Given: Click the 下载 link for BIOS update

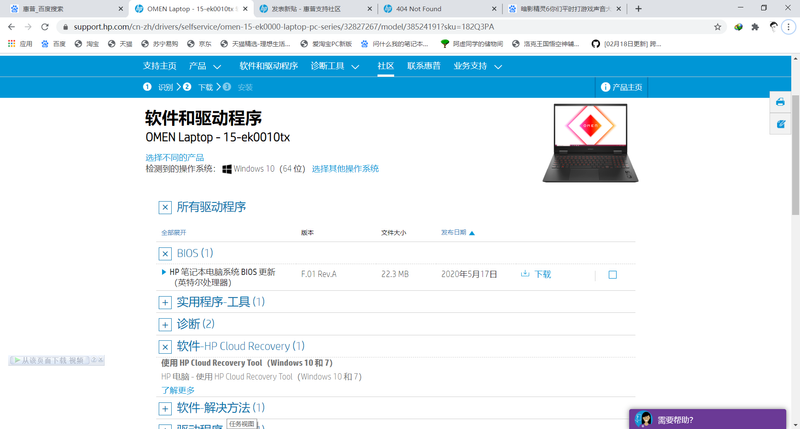Looking at the screenshot, I should coord(542,274).
